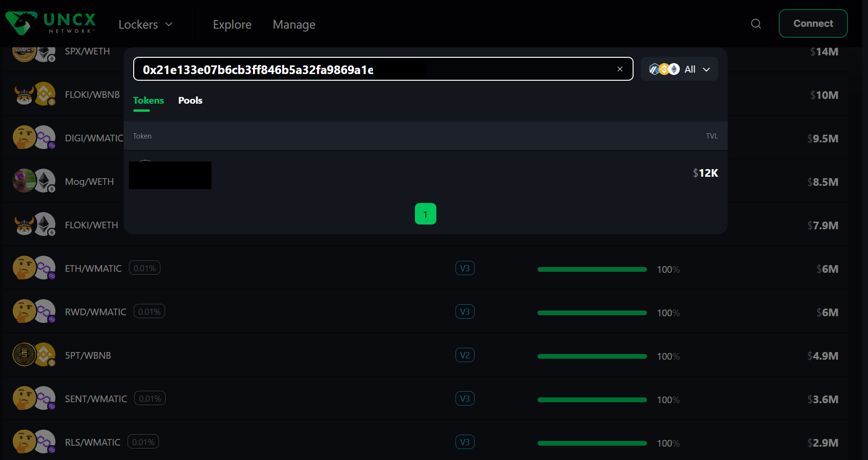Click the FLOKI/WBNB pair token icon
868x460 pixels.
34,95
